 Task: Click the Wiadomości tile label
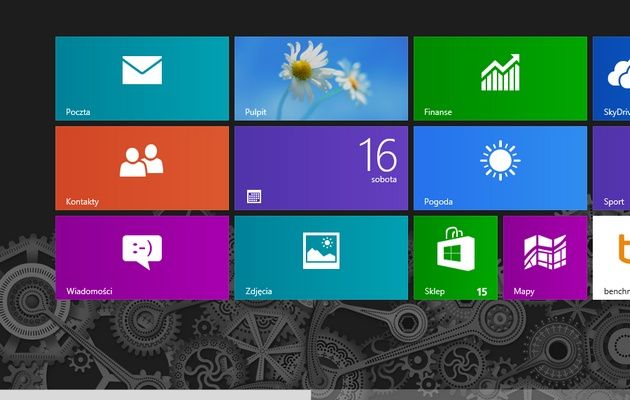89,291
